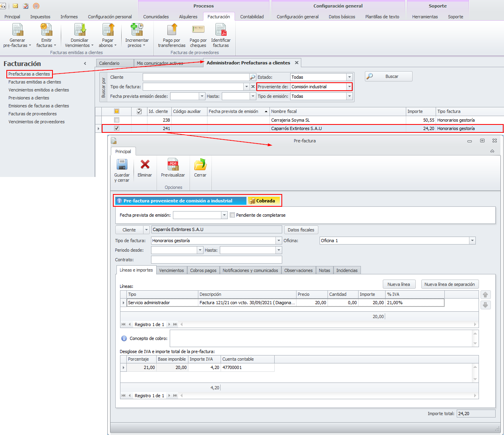
Task: Click the Buscar search button
Action: click(x=388, y=76)
